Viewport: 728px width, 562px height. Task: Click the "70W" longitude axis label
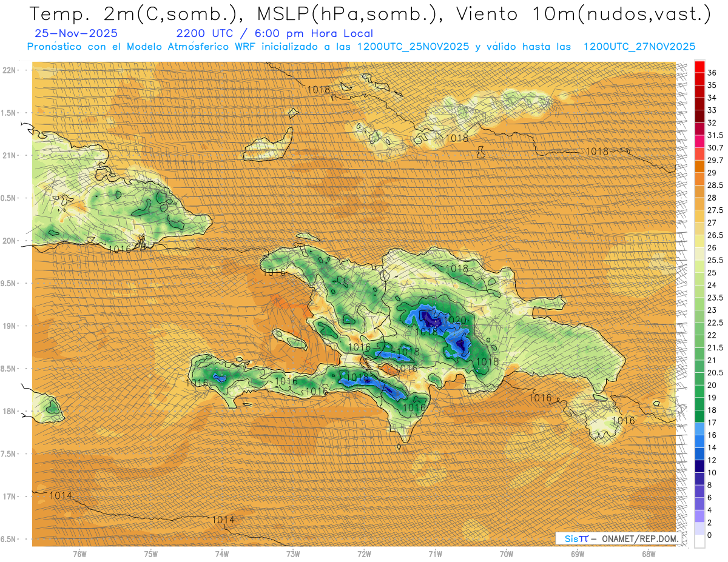click(507, 554)
